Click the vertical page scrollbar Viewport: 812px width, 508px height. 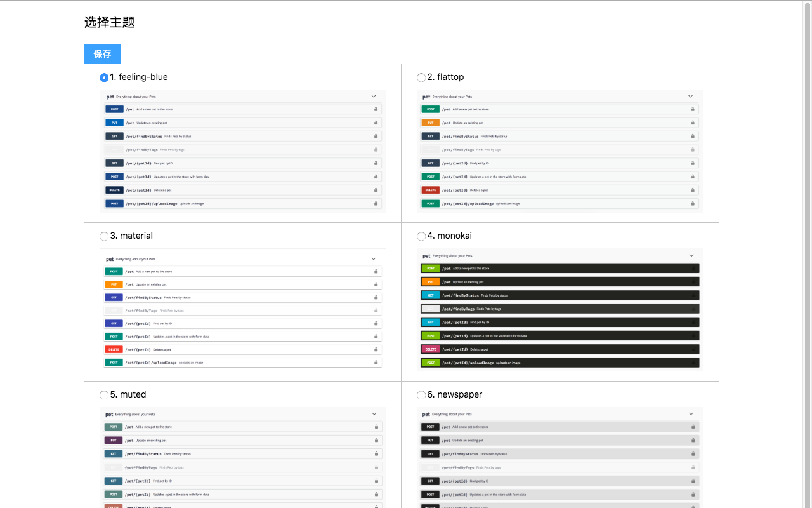click(x=808, y=254)
